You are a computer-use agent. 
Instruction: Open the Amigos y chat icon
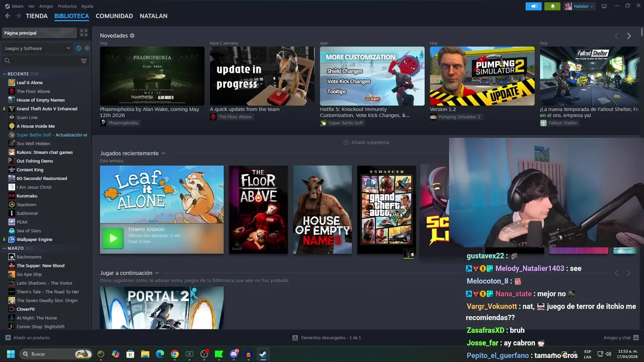[636, 338]
